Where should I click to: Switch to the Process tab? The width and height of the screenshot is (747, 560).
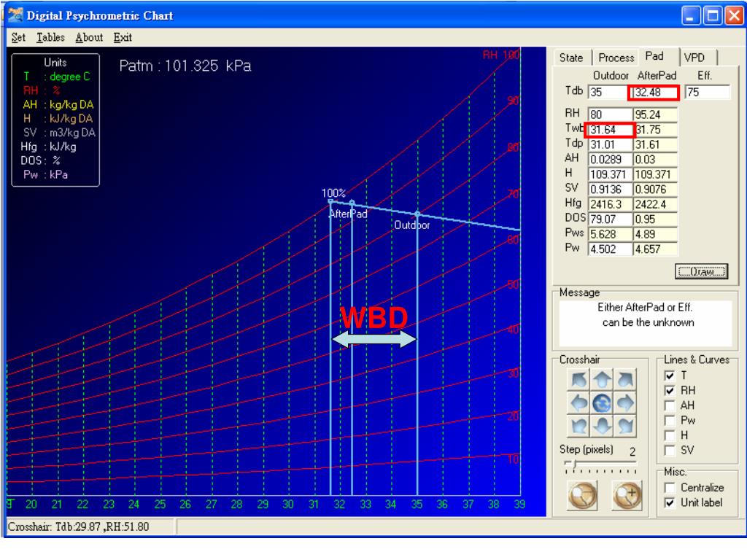[616, 58]
